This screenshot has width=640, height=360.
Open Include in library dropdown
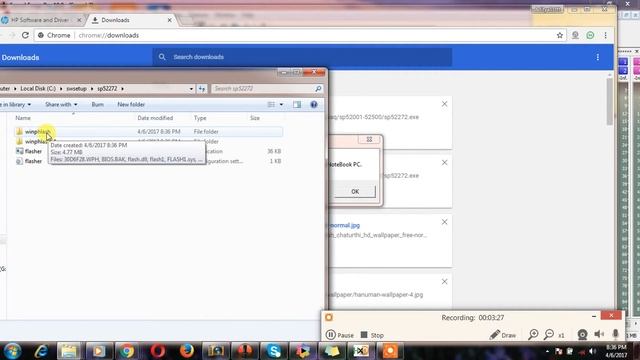click(x=16, y=104)
